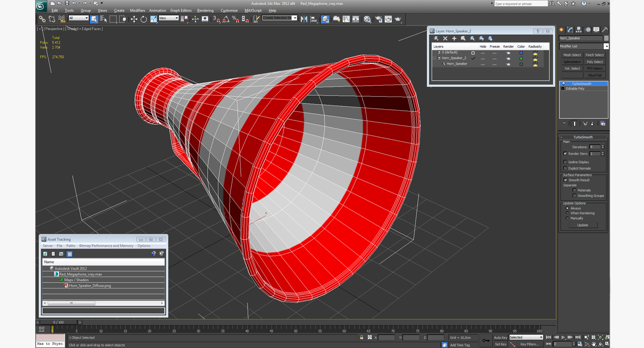Toggle the Angle Snap tool
The height and width of the screenshot is (348, 644).
coord(226,19)
